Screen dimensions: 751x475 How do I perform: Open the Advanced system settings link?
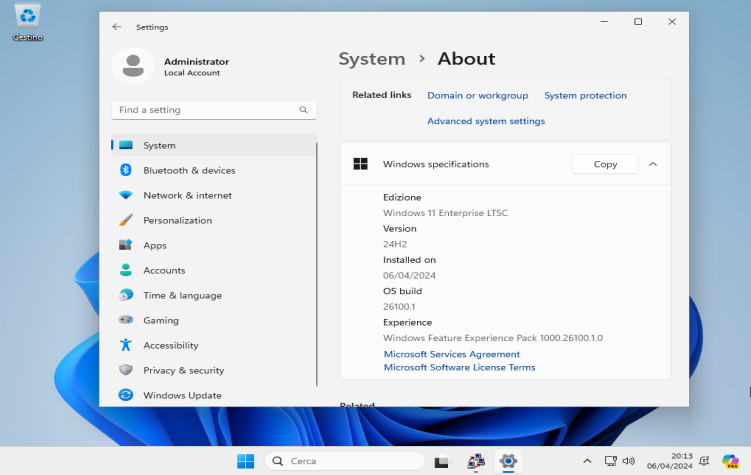(x=486, y=121)
